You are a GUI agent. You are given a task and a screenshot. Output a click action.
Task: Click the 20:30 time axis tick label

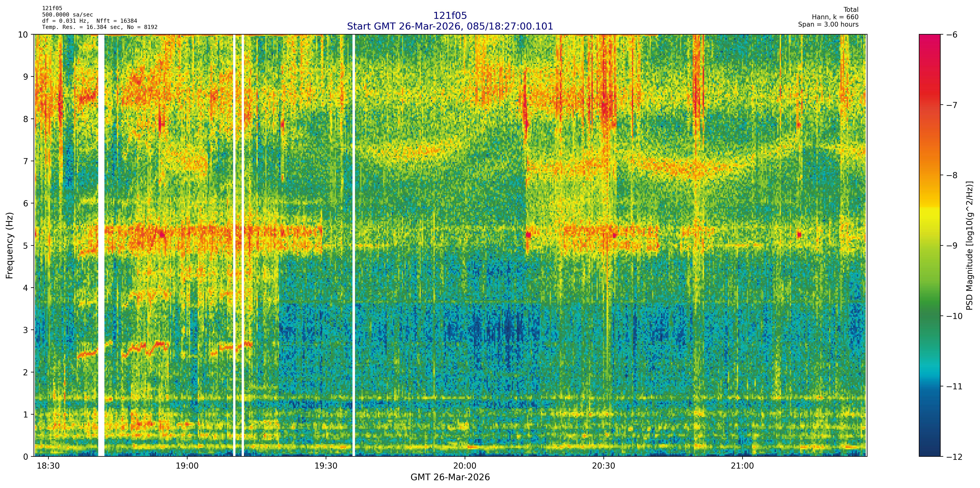pos(603,466)
